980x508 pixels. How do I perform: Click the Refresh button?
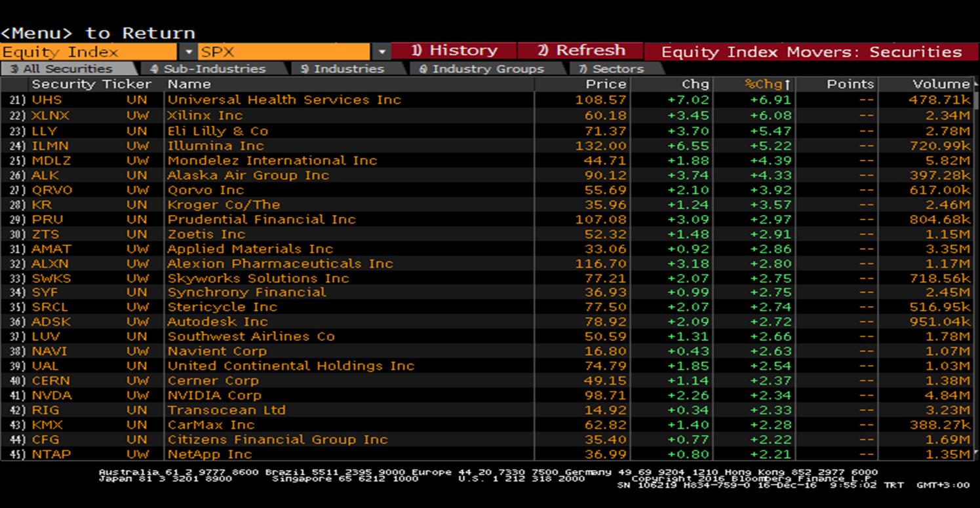coord(580,51)
